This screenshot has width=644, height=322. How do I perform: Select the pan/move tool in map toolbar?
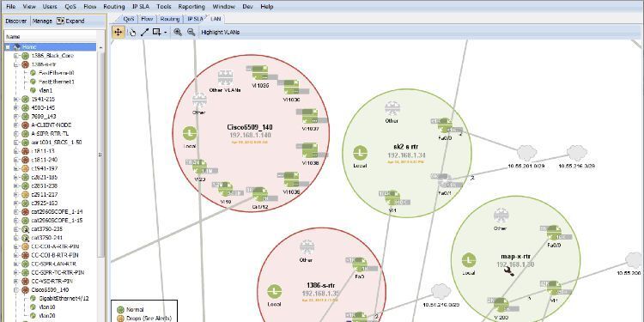click(x=118, y=32)
